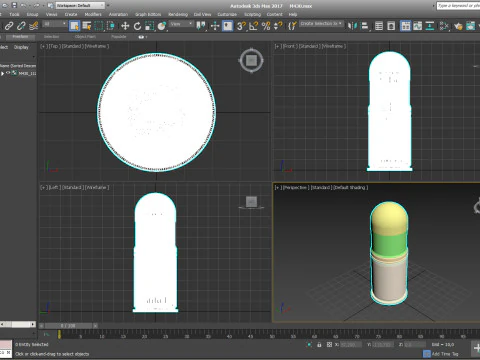Toggle the Scene Explorer icon

click(379, 26)
